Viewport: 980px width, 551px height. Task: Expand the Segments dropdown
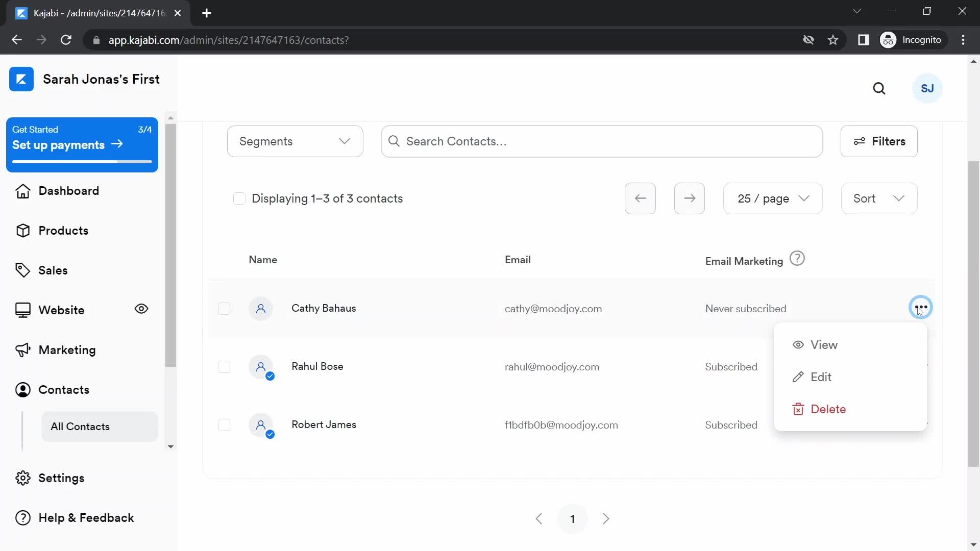pyautogui.click(x=295, y=141)
